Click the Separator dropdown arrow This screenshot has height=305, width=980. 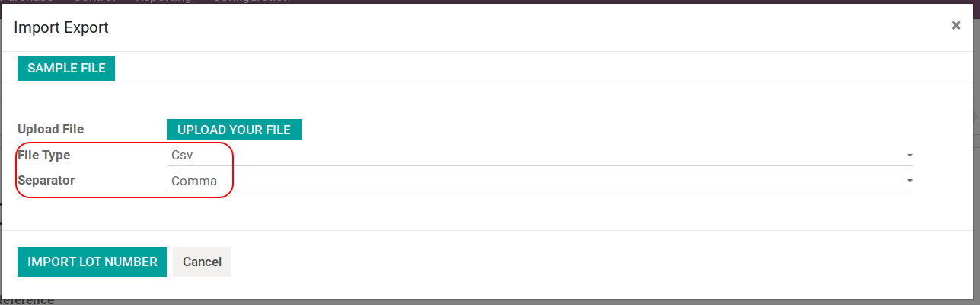click(909, 181)
